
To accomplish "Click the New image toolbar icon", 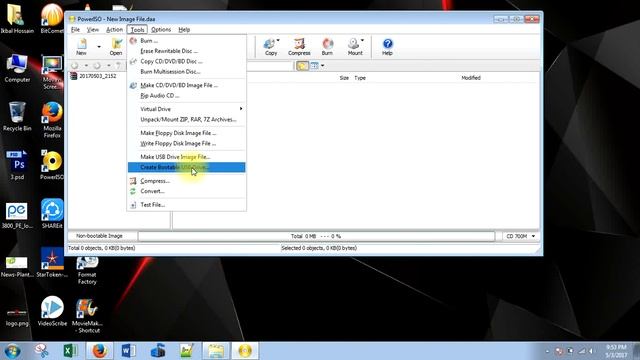I will 82,47.
